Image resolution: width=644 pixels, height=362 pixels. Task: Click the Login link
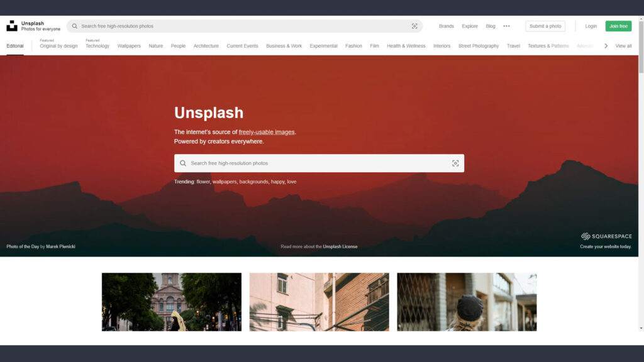pos(591,26)
